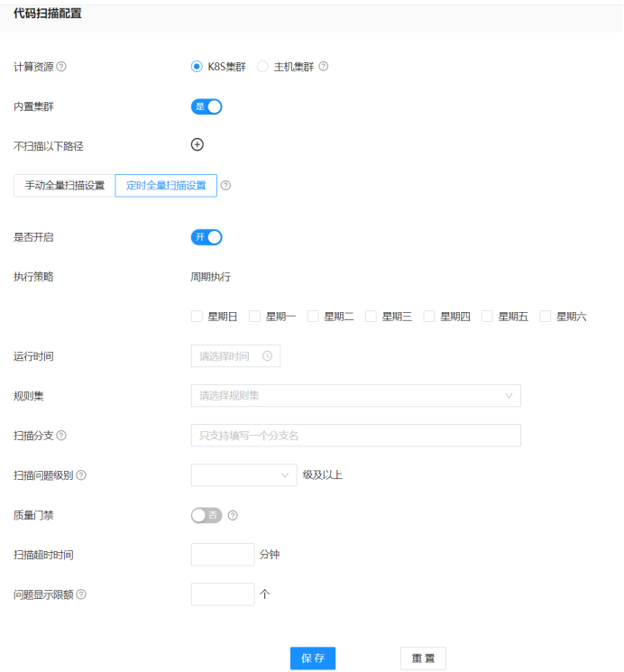The width and height of the screenshot is (624, 672).
Task: Switch to 手动全量扫描设置 tab
Action: coord(65,186)
